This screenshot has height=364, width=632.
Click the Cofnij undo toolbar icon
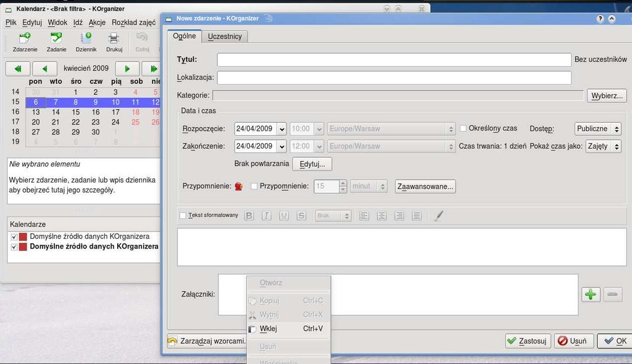(142, 43)
